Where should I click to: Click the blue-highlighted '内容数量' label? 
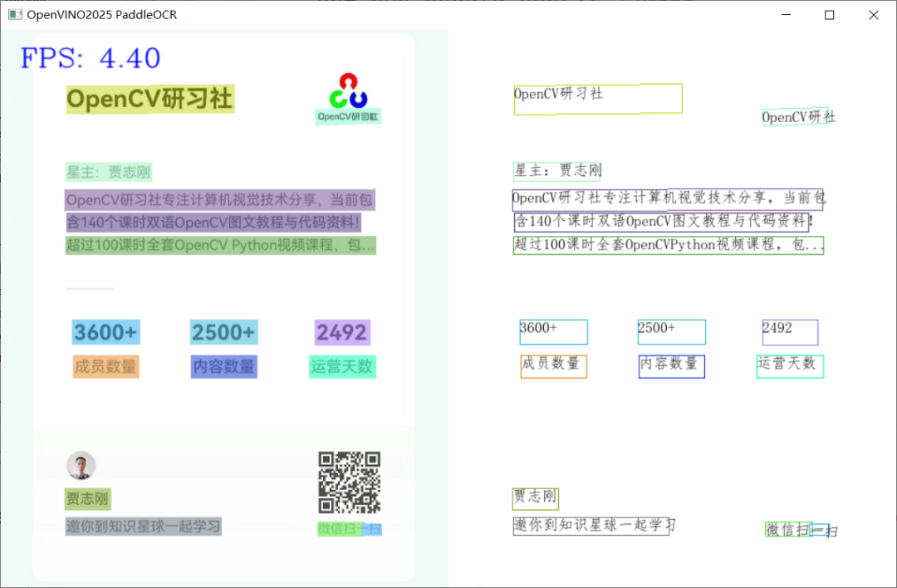(x=223, y=366)
